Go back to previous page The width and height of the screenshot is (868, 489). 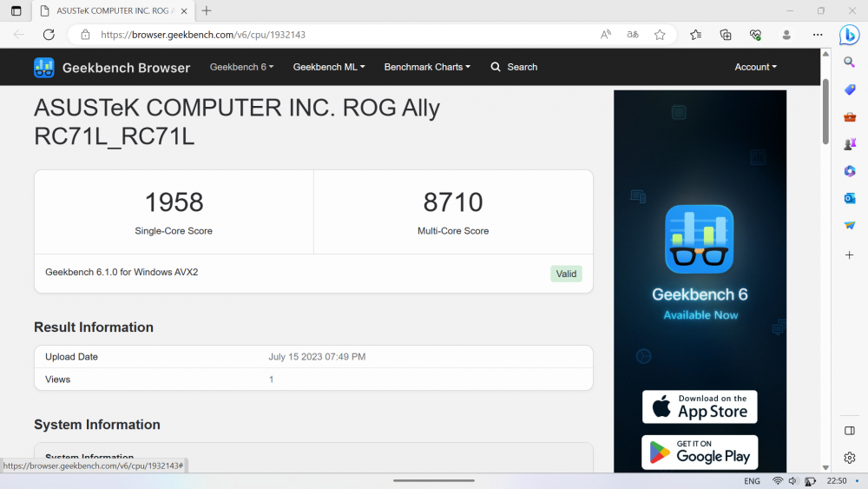pyautogui.click(x=19, y=35)
